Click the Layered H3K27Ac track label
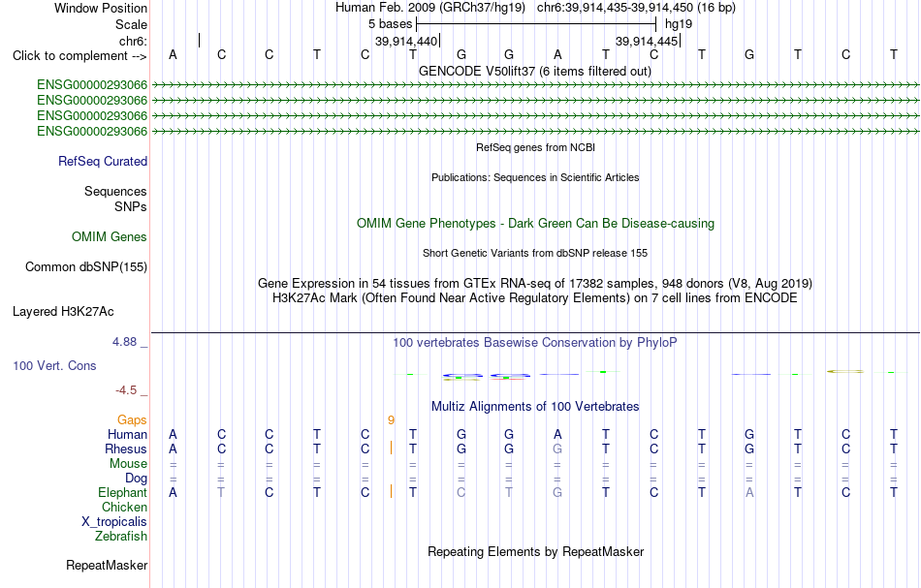Image resolution: width=921 pixels, height=588 pixels. click(63, 312)
